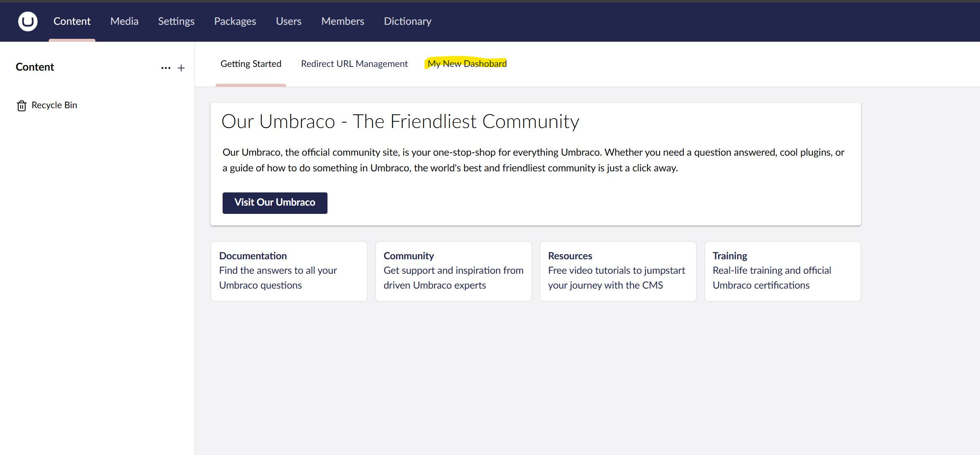The width and height of the screenshot is (980, 455).
Task: Click the Umbraco logo icon
Action: [28, 21]
